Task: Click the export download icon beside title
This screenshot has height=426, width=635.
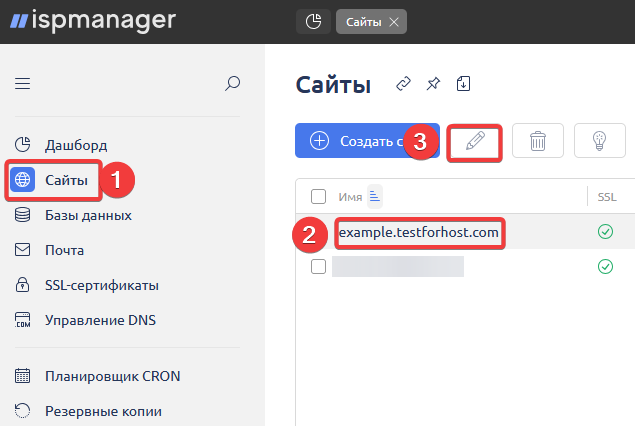Action: 463,84
